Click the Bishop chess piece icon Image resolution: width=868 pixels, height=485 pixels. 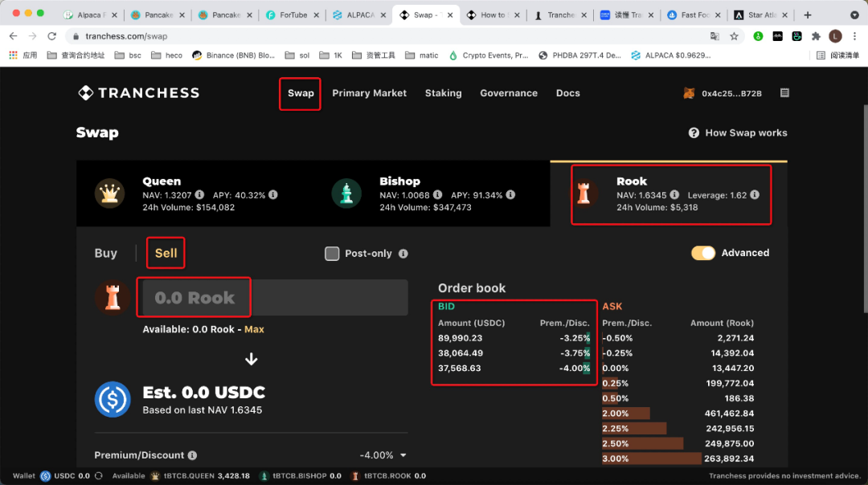click(x=346, y=194)
